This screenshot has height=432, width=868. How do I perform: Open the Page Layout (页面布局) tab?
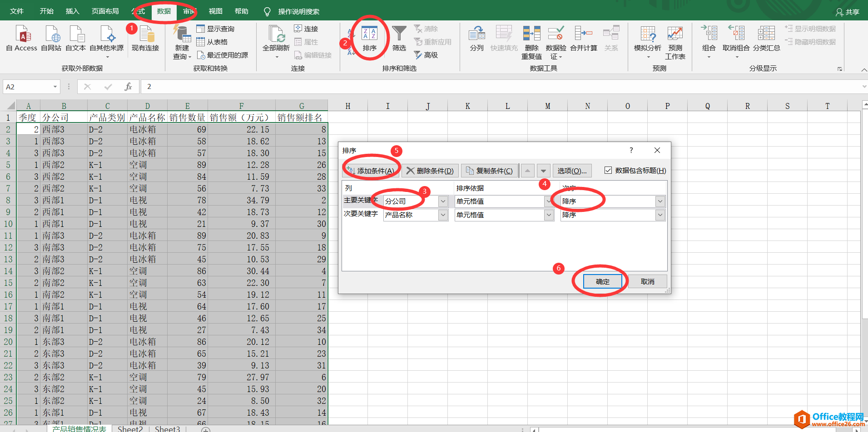click(105, 11)
